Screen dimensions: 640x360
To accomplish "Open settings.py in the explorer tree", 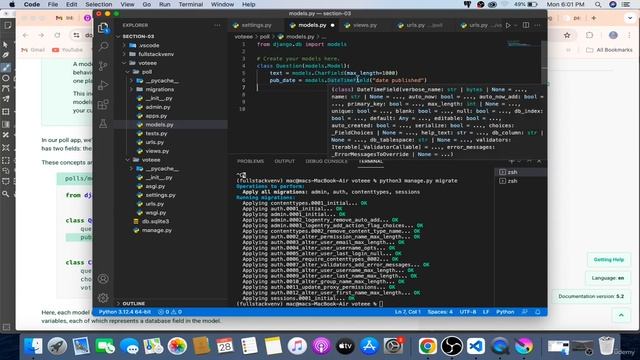I will (x=160, y=195).
